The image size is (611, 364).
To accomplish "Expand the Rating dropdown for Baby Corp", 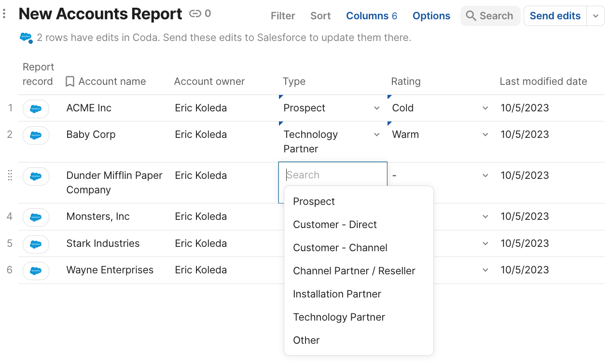I will (x=486, y=135).
